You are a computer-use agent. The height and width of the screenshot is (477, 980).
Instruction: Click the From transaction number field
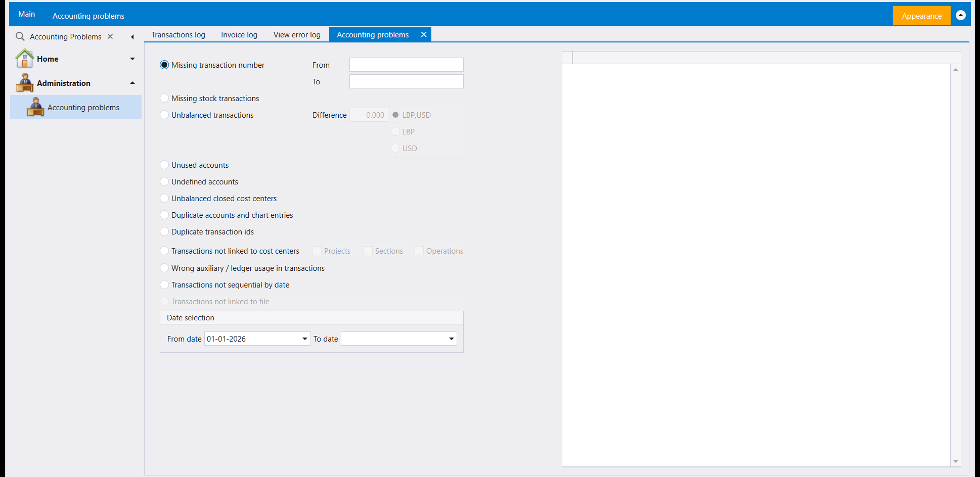click(407, 65)
